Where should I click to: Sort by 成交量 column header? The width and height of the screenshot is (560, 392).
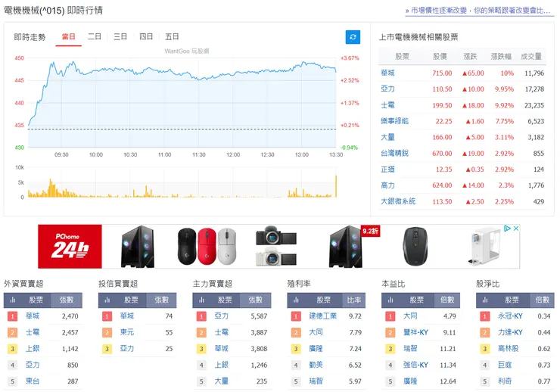pos(531,57)
